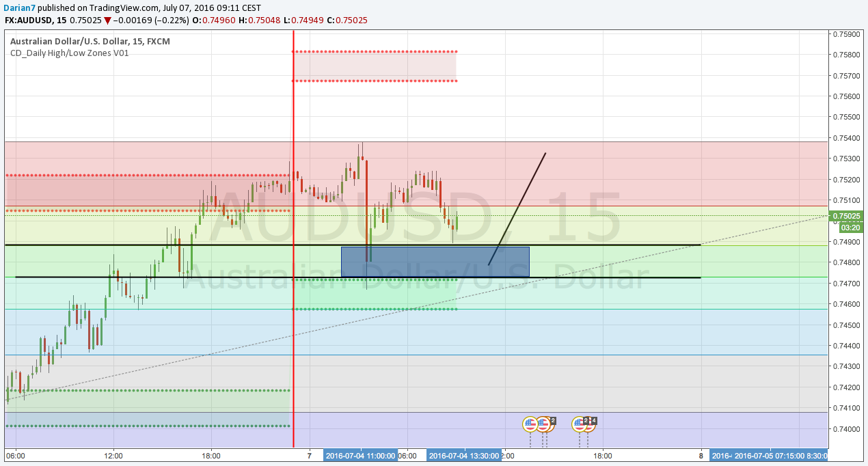
Task: Click the 18:00 label left of day 7
Action: 211,456
